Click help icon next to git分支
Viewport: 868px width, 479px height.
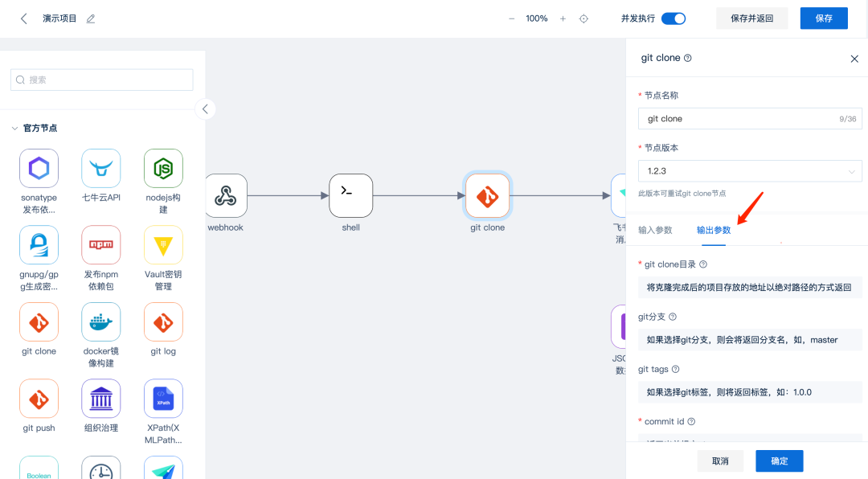(673, 317)
